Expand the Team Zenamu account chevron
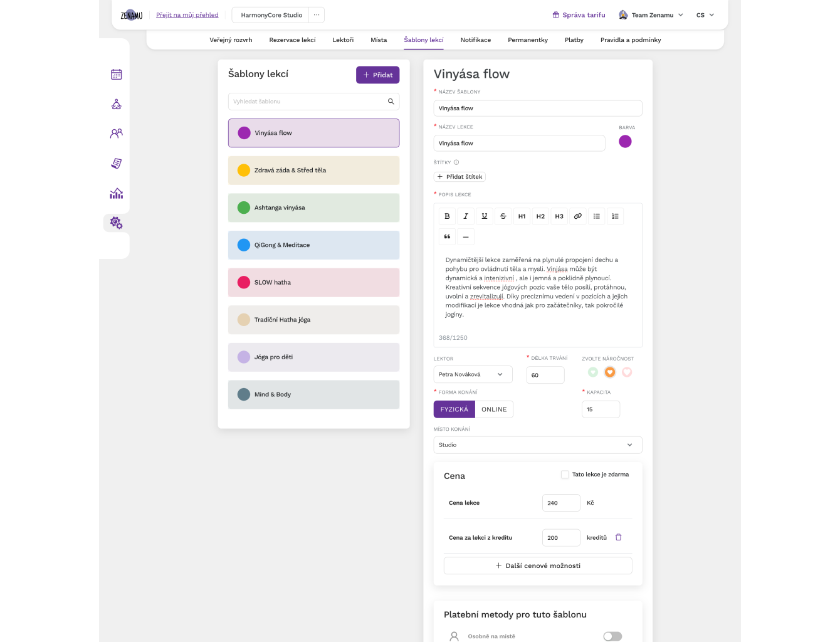The image size is (840, 642). [681, 15]
